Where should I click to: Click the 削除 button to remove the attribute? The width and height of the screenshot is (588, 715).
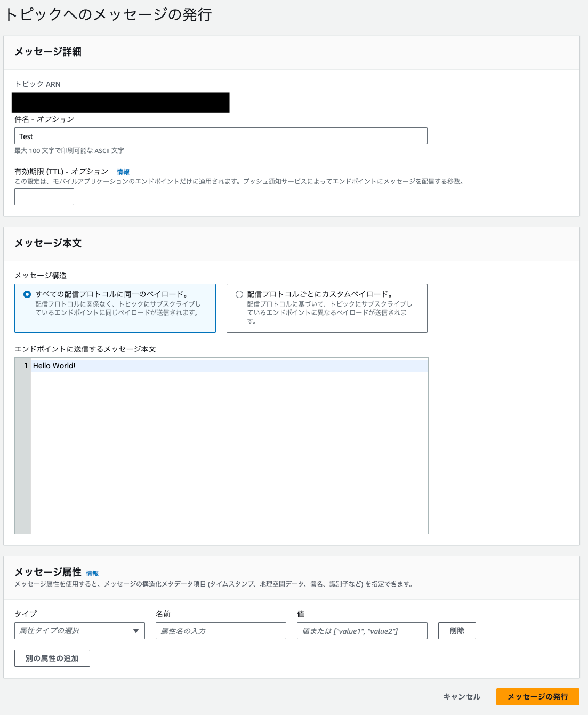(x=456, y=631)
